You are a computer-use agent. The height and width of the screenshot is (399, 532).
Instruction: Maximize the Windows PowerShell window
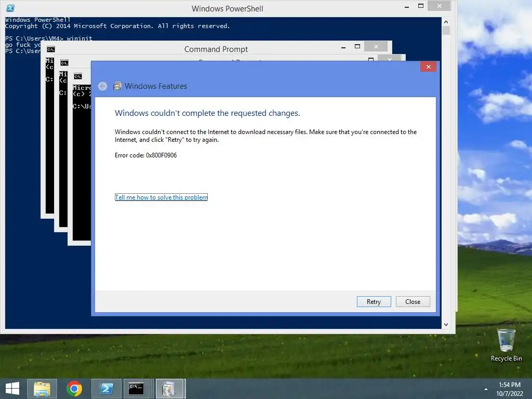[421, 6]
